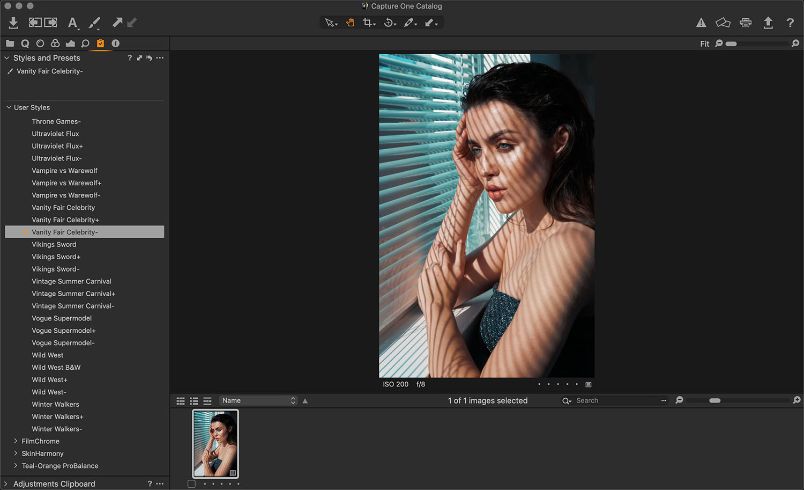Screen dimensions: 804x490
Task: Switch browser to filmstrip view
Action: 207,401
